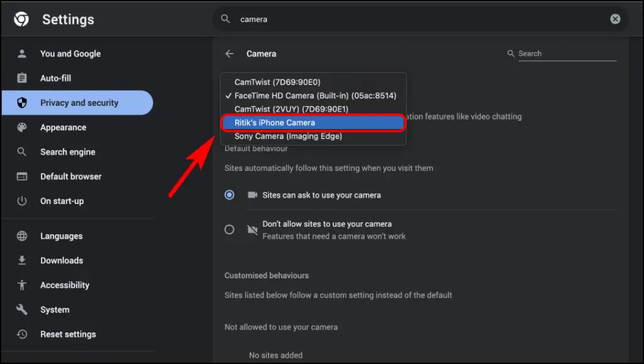This screenshot has height=364, width=644.
Task: Clear the camera search query
Action: pos(615,19)
